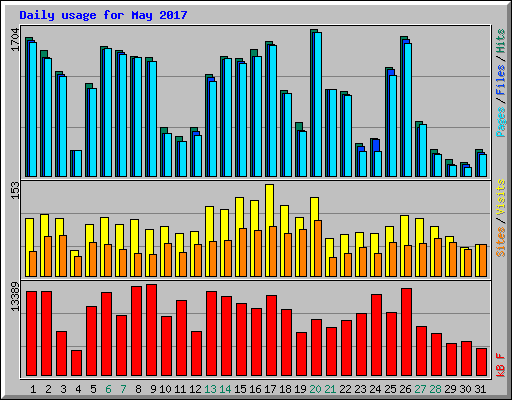
Task: Click the day 24 red kB bar
Action: click(x=376, y=335)
